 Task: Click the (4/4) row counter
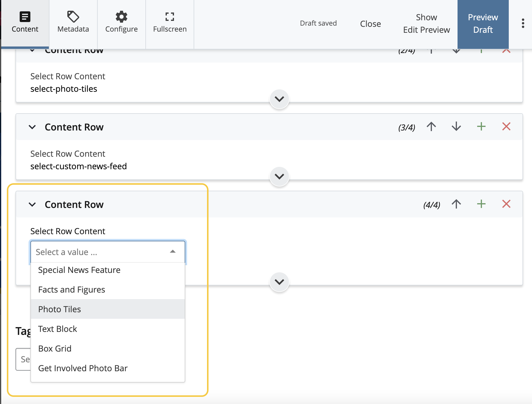click(432, 205)
